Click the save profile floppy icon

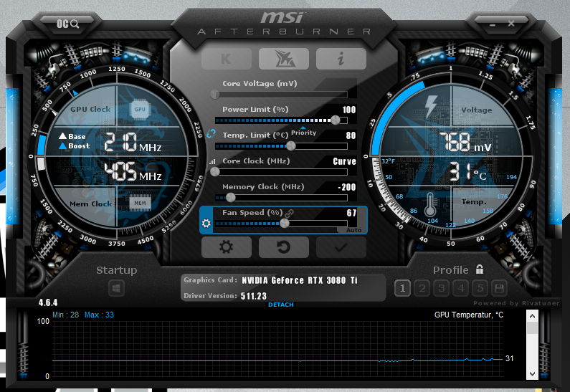(500, 289)
